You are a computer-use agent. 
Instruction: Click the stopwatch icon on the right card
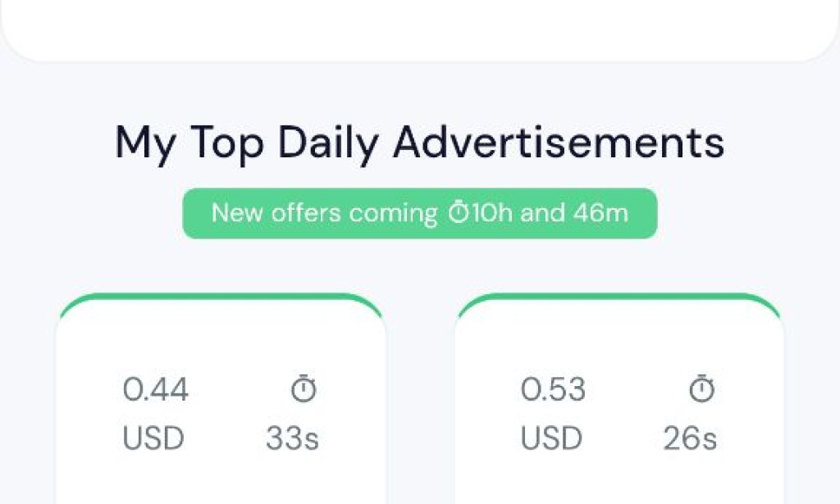tap(701, 388)
